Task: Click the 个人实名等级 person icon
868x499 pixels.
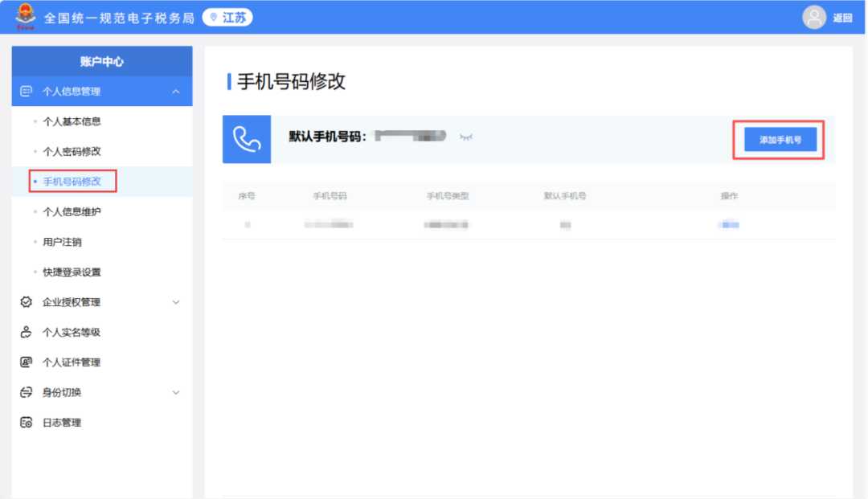Action: pos(26,333)
